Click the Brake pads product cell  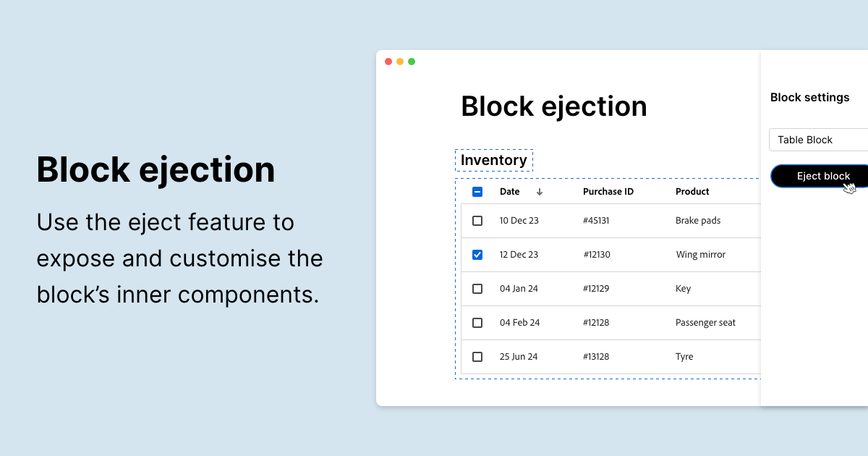click(x=698, y=221)
